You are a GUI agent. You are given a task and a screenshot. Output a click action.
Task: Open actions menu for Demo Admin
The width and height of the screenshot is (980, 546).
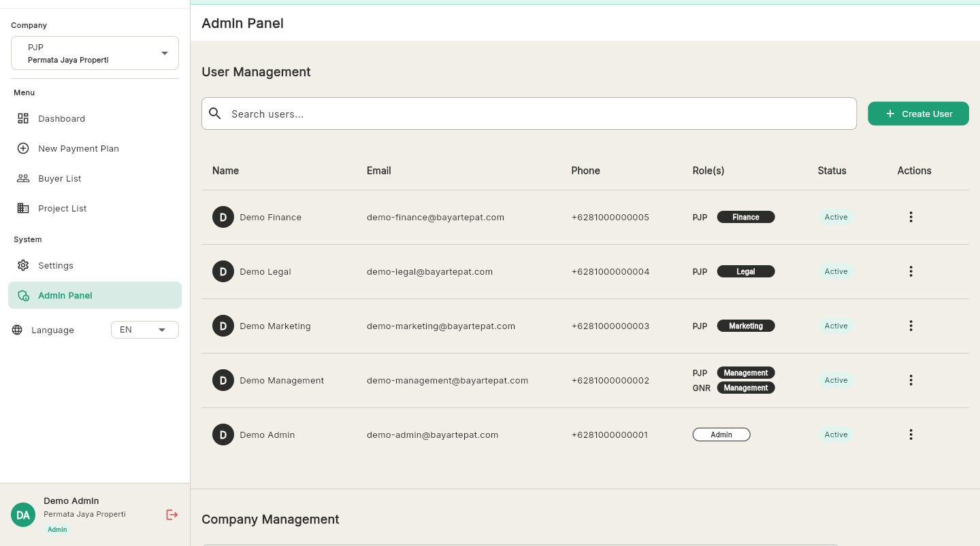click(x=911, y=434)
